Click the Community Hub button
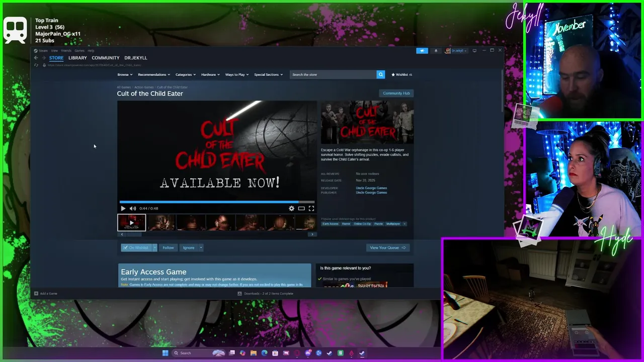This screenshot has height=362, width=644. pos(396,93)
